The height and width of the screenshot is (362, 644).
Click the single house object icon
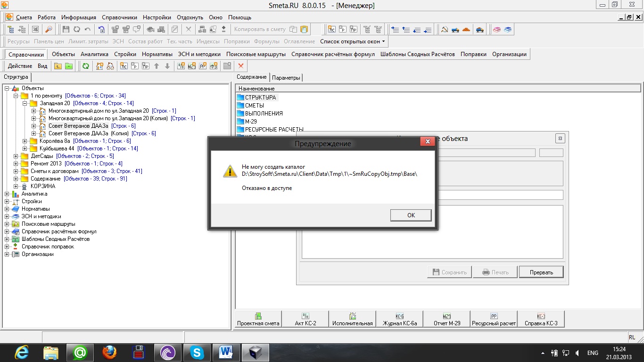coord(99,66)
